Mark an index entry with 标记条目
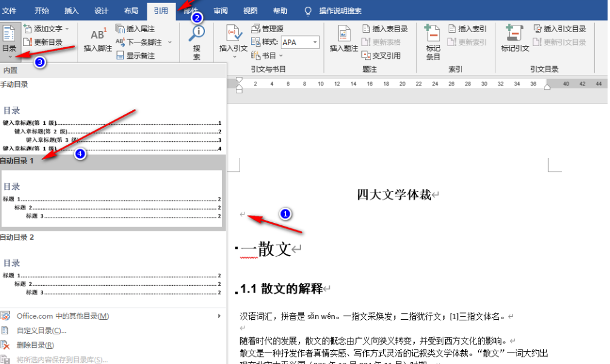610x364 pixels. point(432,38)
